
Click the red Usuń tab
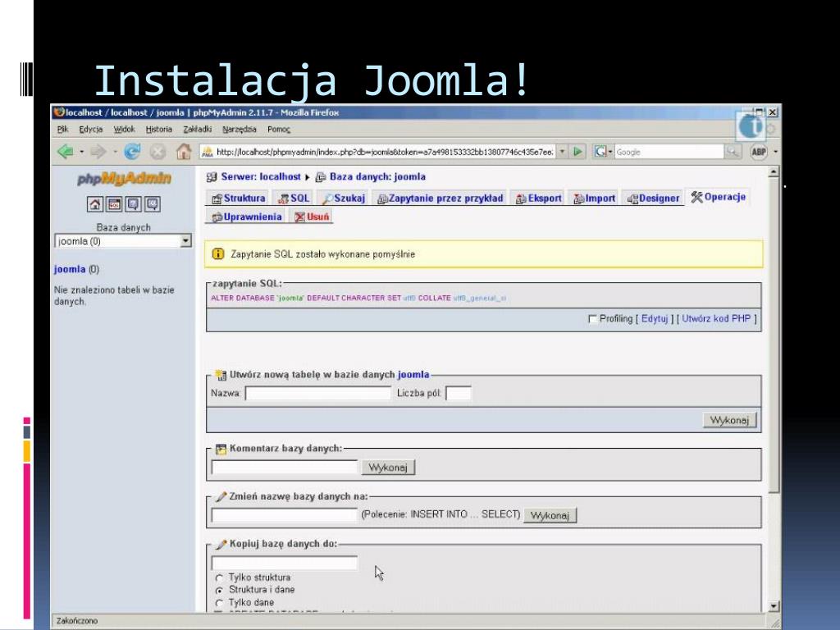311,217
